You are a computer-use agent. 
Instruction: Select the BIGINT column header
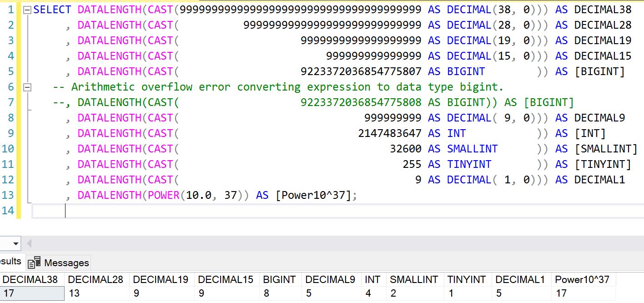pos(279,279)
